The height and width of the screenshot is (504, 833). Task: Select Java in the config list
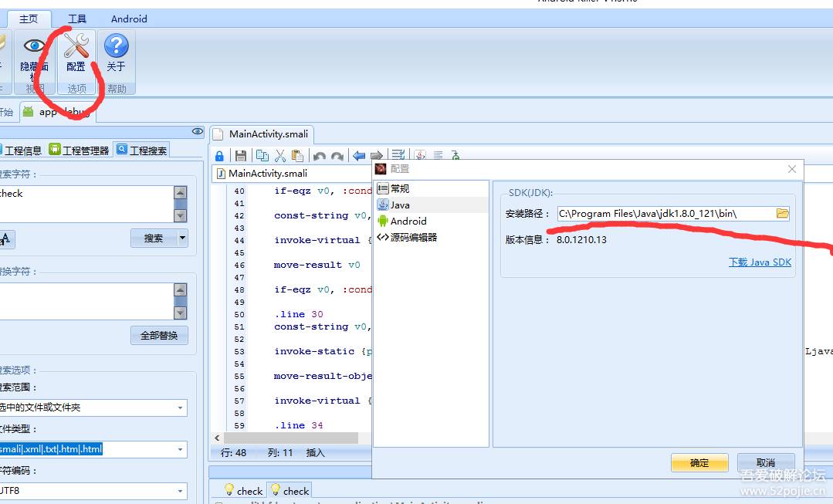[x=432, y=205]
